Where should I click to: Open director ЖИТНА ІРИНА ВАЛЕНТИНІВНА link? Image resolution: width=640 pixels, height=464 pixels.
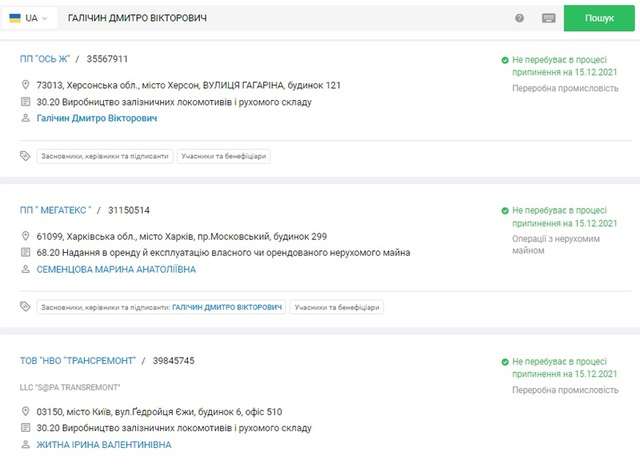point(103,444)
